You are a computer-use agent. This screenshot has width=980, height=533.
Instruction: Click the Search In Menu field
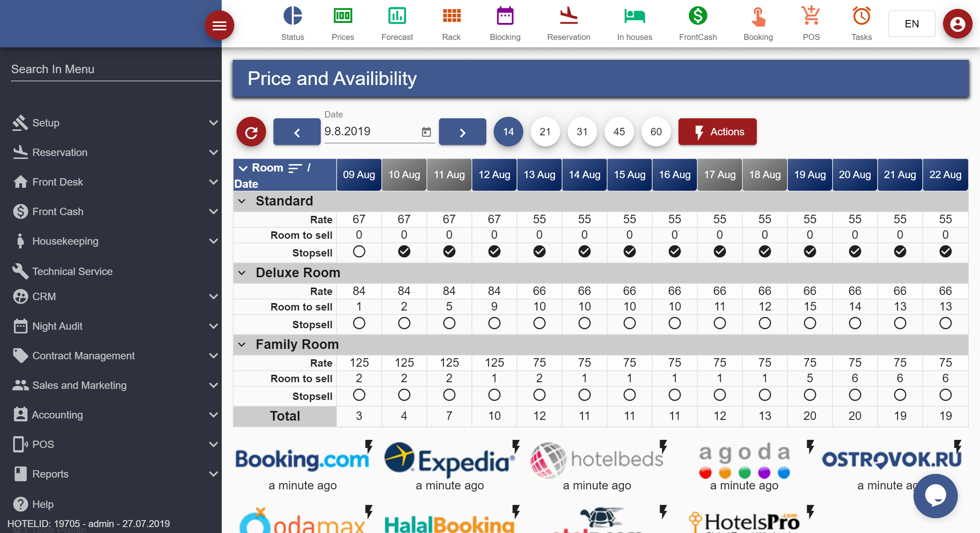pos(116,69)
